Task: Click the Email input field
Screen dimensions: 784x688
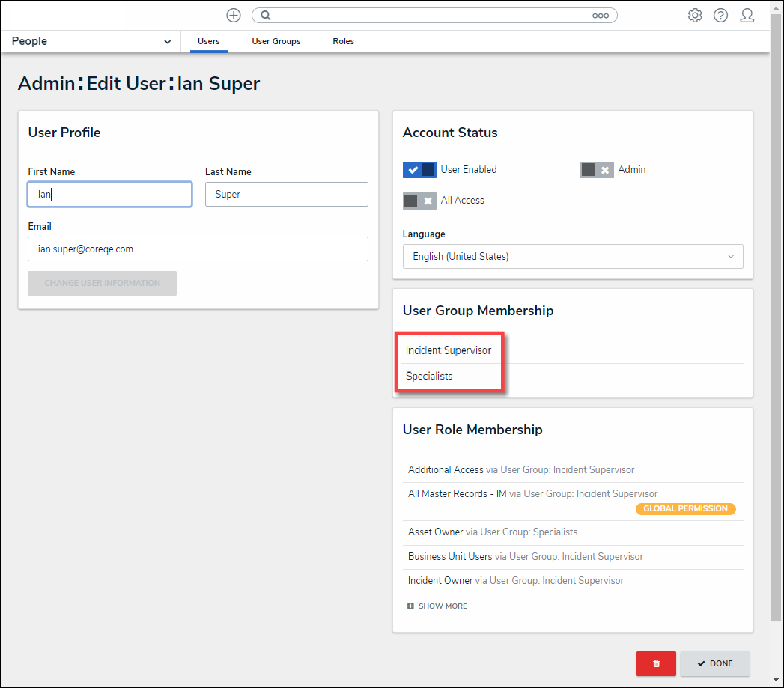Action: coord(198,249)
